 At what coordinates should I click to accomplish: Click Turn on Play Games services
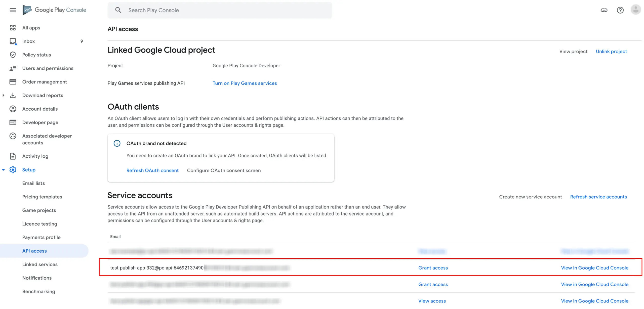coord(245,83)
